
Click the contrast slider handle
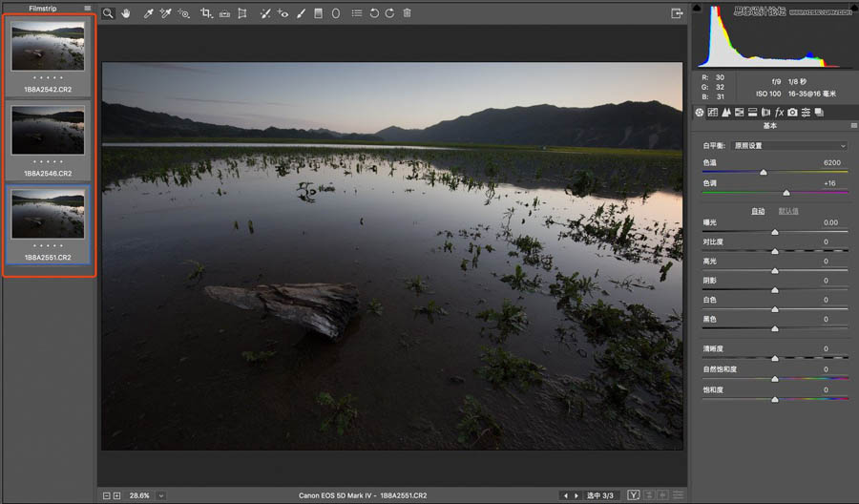click(775, 251)
